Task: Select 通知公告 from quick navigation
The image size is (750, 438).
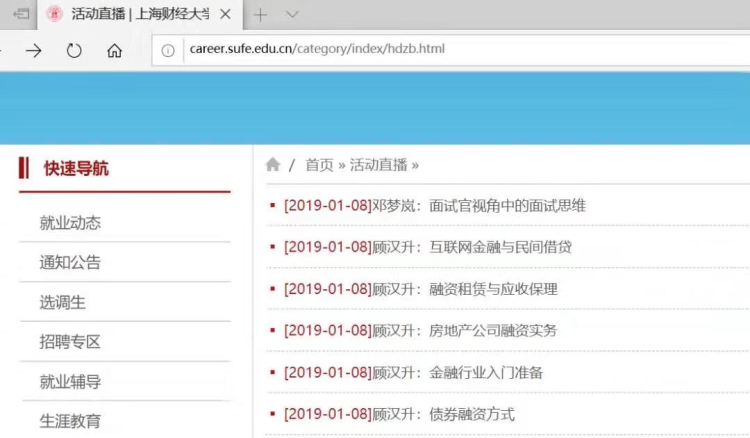Action: tap(70, 263)
